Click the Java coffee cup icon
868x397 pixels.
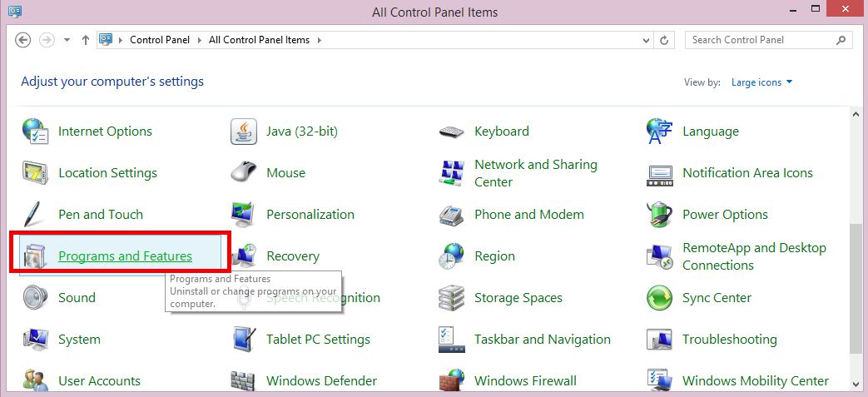[243, 132]
